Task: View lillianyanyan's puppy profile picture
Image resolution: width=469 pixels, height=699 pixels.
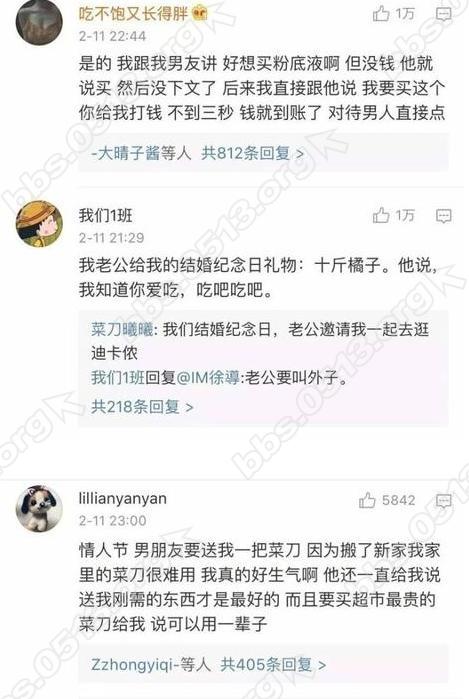Action: click(39, 509)
